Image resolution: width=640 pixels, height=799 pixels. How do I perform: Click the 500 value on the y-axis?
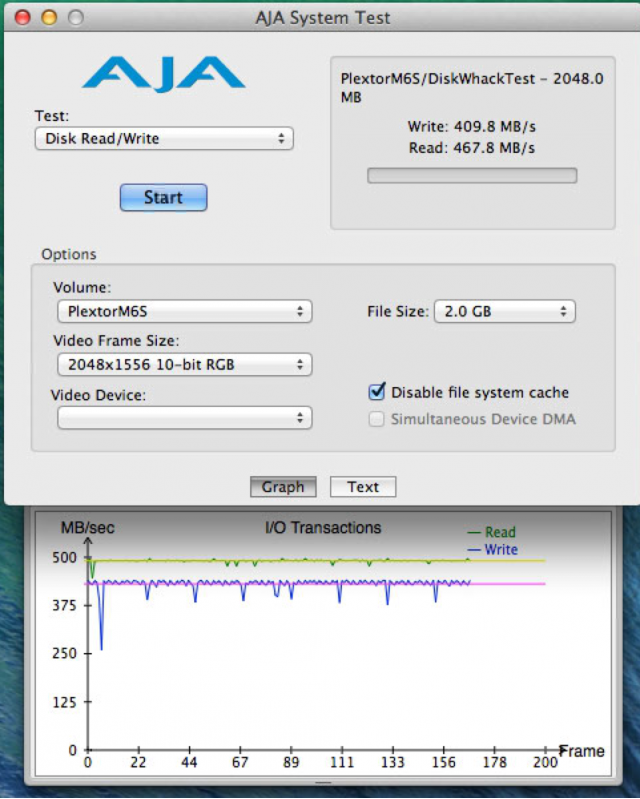click(65, 557)
